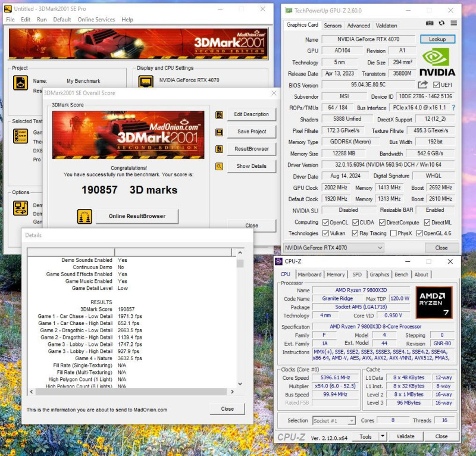Click the Lookup button in GPU-Z

(437, 39)
